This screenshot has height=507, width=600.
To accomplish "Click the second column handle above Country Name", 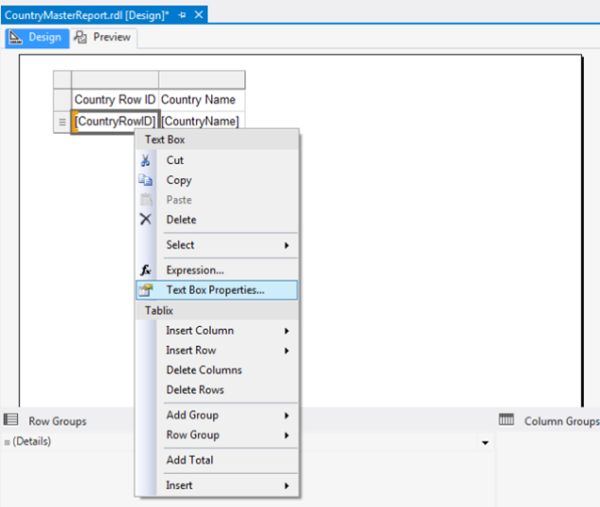I will [202, 80].
